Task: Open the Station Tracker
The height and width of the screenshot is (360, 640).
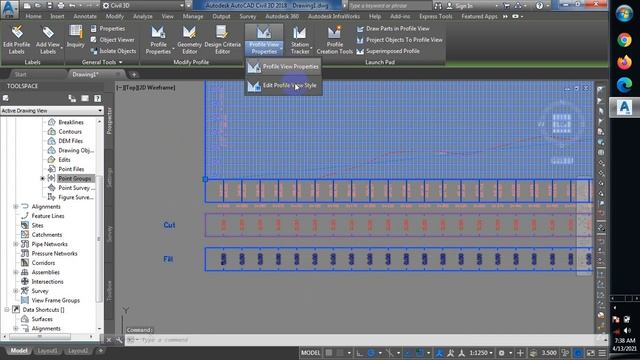Action: (x=300, y=40)
